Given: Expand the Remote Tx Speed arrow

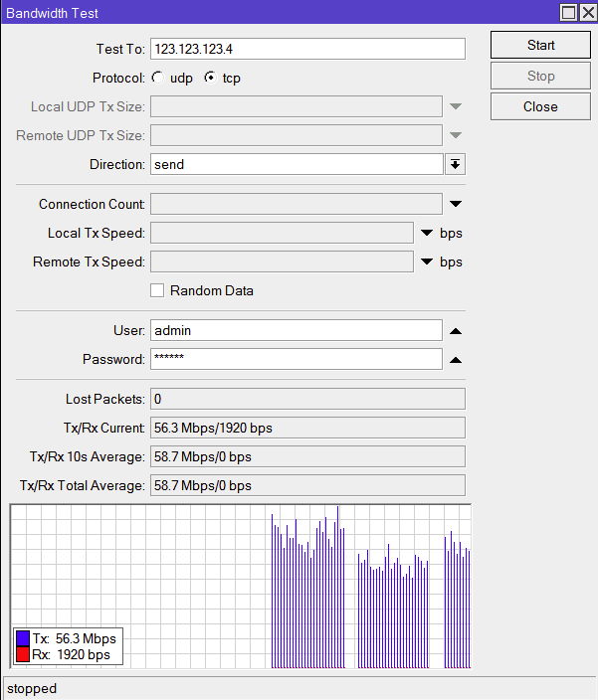Looking at the screenshot, I should point(427,262).
